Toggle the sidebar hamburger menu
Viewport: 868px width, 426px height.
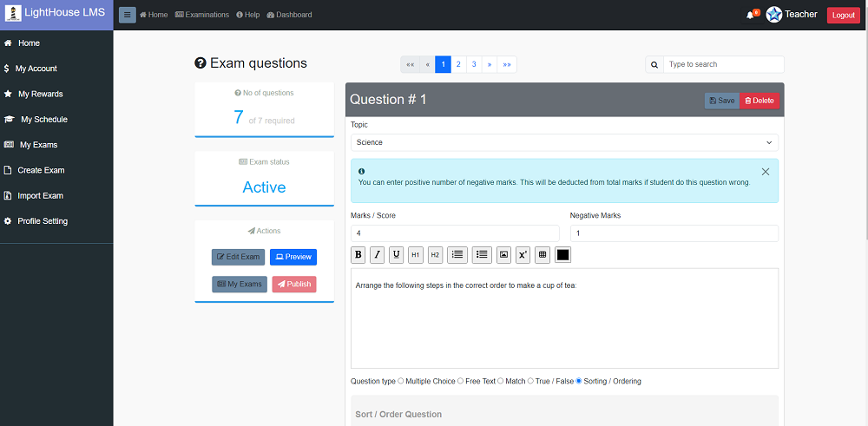click(x=127, y=15)
